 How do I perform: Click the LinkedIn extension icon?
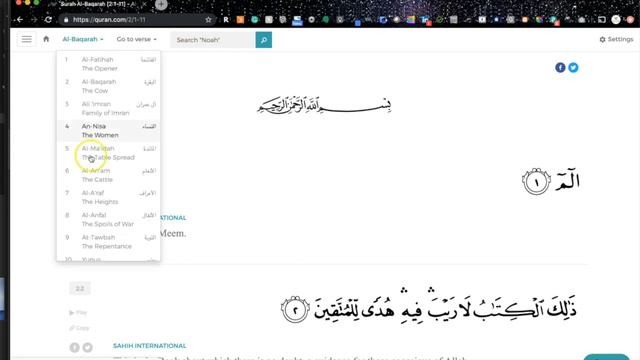(425, 19)
